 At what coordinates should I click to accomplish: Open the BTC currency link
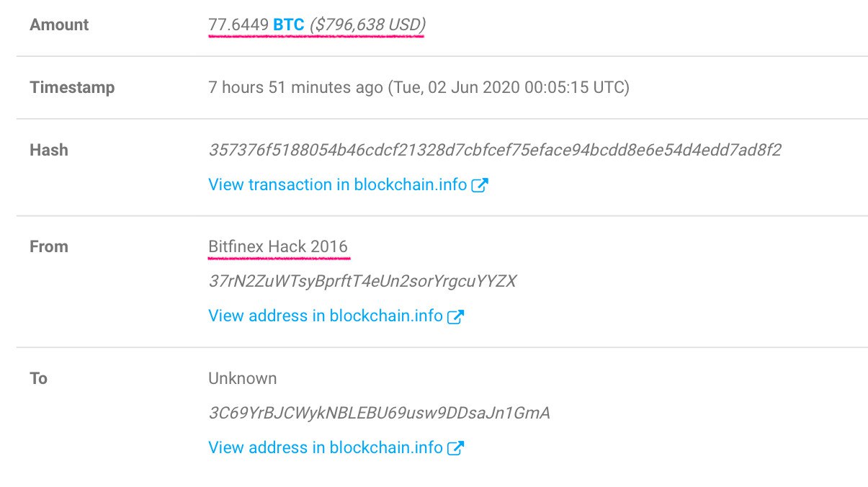[288, 25]
